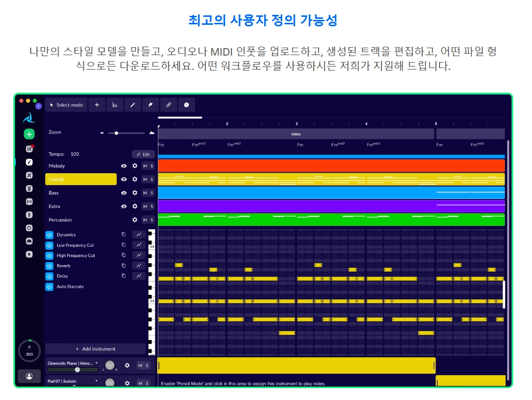This screenshot has height=400, width=532.
Task: Click the Discord icon in left sidebar
Action: [x=29, y=241]
